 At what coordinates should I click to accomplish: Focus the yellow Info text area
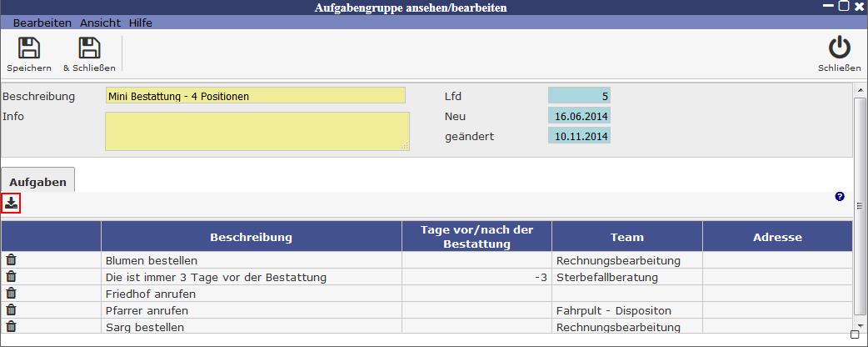pos(257,131)
